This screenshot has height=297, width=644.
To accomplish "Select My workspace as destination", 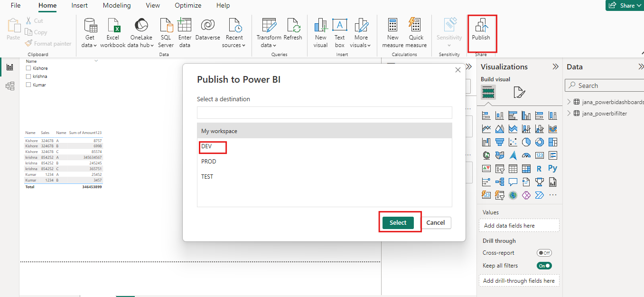I will click(325, 131).
